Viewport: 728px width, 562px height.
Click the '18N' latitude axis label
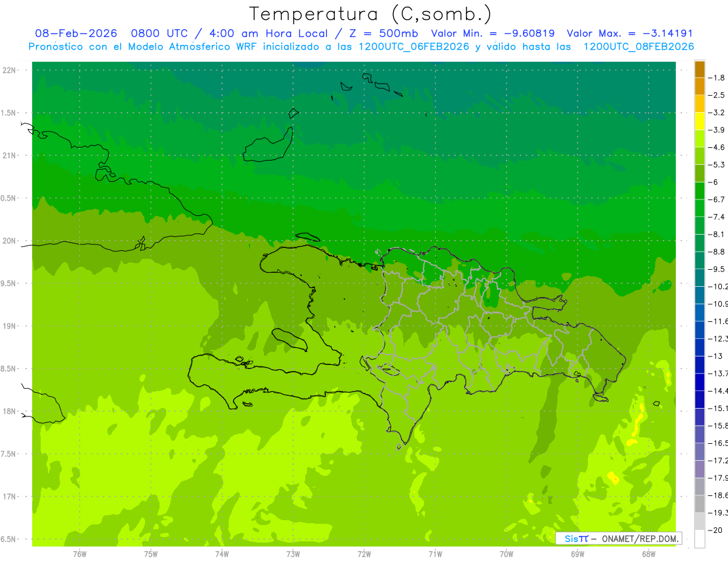10,411
